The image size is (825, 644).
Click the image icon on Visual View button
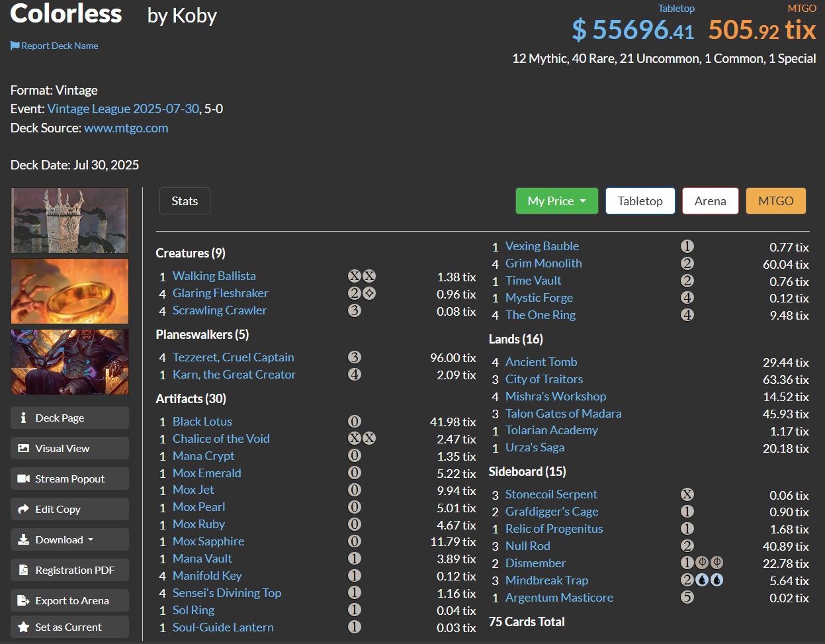click(x=24, y=449)
